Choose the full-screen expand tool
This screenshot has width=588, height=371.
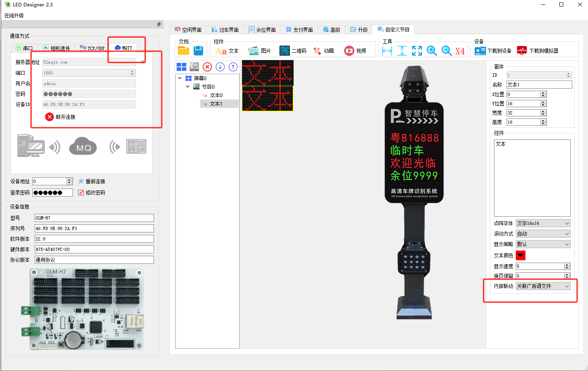tap(417, 51)
